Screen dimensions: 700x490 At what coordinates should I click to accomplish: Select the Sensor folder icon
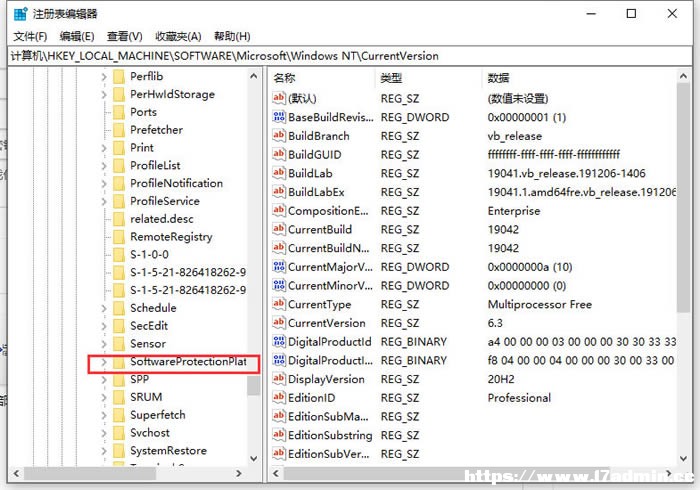(119, 344)
